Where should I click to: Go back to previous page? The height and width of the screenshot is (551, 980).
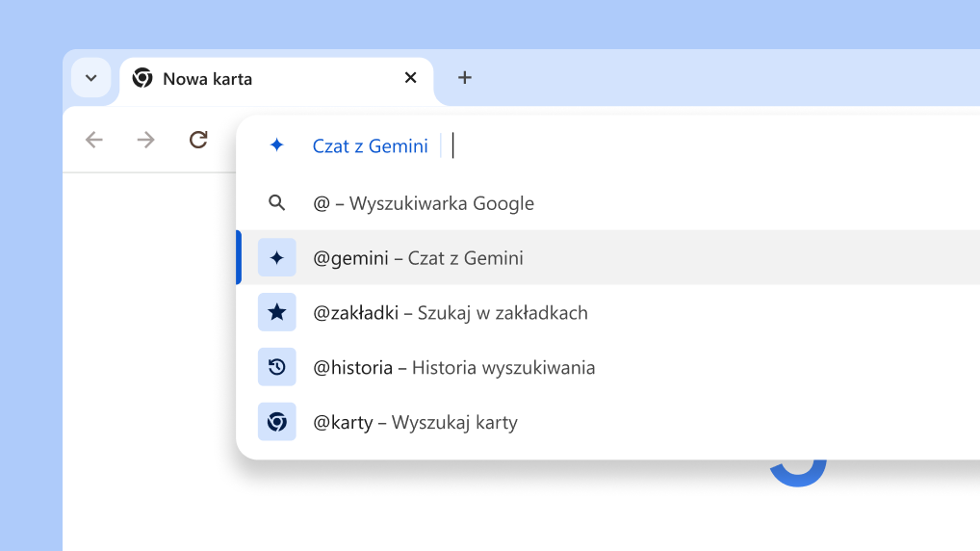coord(94,140)
